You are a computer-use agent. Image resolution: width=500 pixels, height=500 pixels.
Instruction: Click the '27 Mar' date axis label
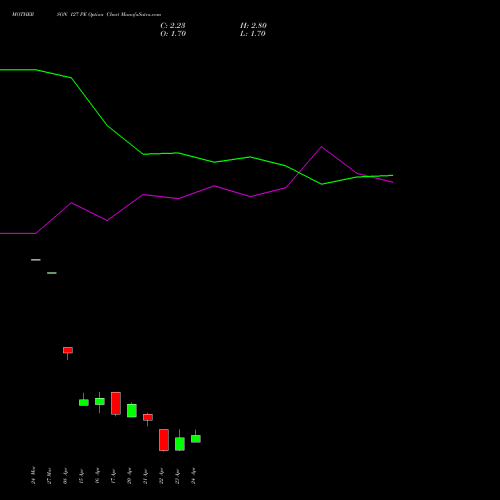coord(49,475)
